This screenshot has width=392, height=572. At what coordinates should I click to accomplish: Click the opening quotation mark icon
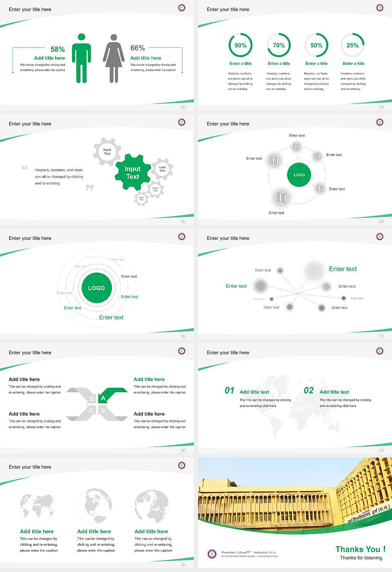click(24, 168)
